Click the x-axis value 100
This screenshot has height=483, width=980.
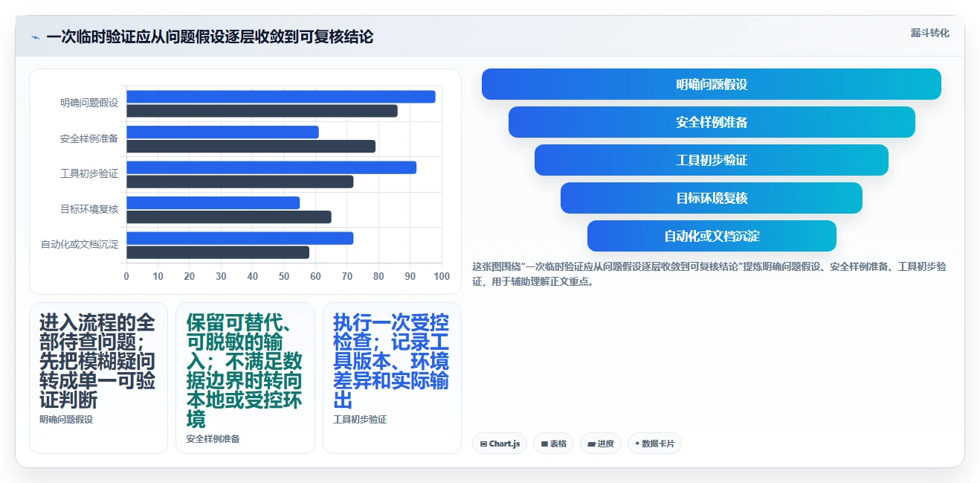pyautogui.click(x=442, y=277)
